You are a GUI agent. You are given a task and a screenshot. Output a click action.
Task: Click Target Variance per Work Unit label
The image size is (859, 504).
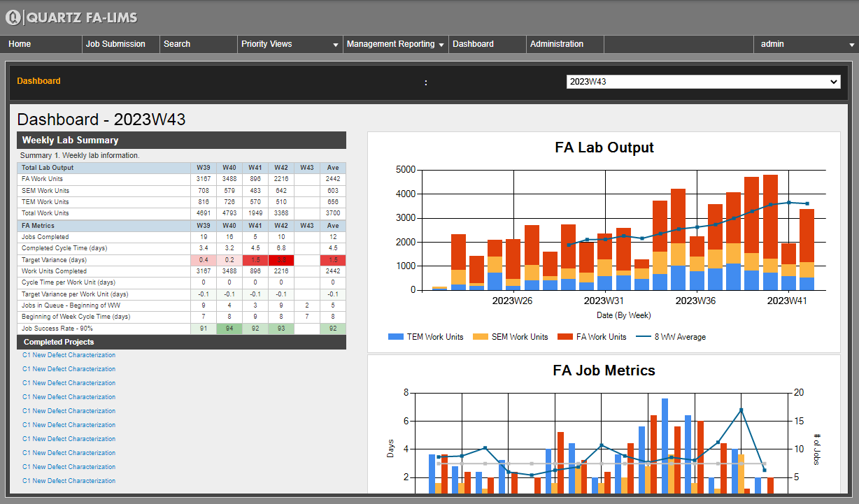pyautogui.click(x=75, y=294)
